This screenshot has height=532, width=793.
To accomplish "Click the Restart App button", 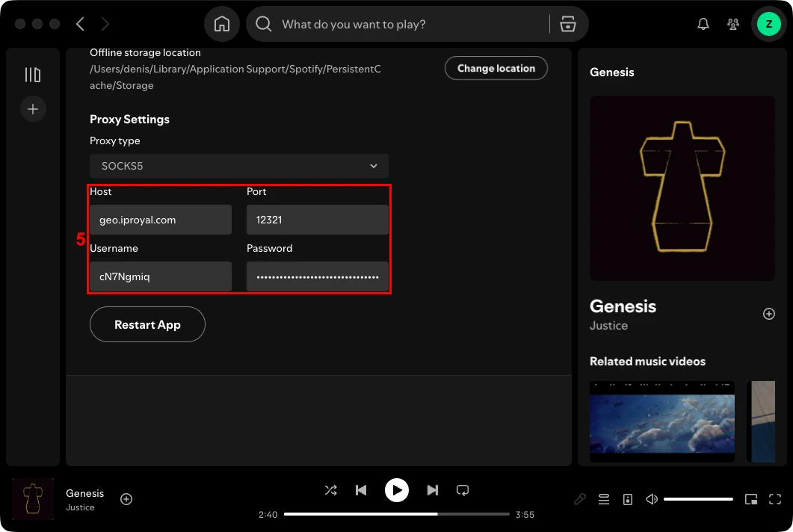I will pyautogui.click(x=147, y=324).
